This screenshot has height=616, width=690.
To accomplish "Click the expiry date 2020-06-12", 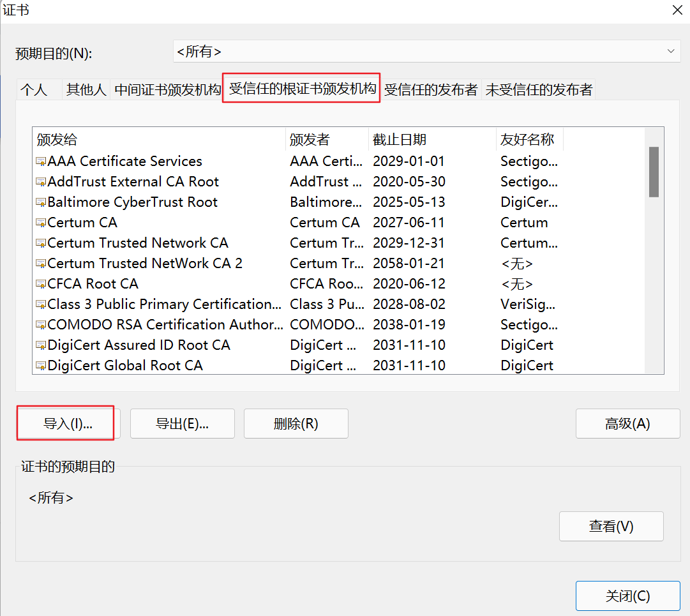I will (x=409, y=284).
